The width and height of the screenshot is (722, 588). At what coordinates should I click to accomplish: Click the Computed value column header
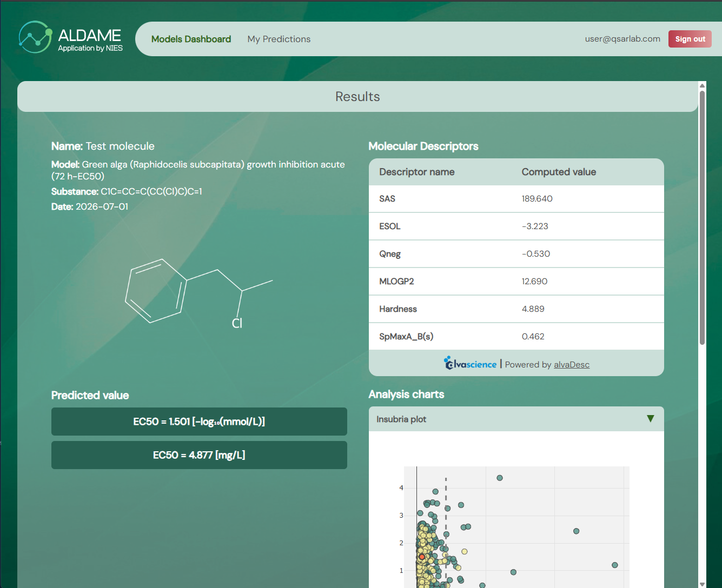[559, 172]
